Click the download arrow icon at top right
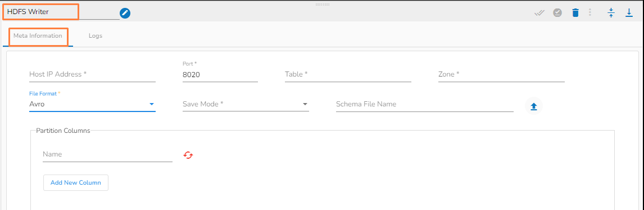 [x=629, y=13]
